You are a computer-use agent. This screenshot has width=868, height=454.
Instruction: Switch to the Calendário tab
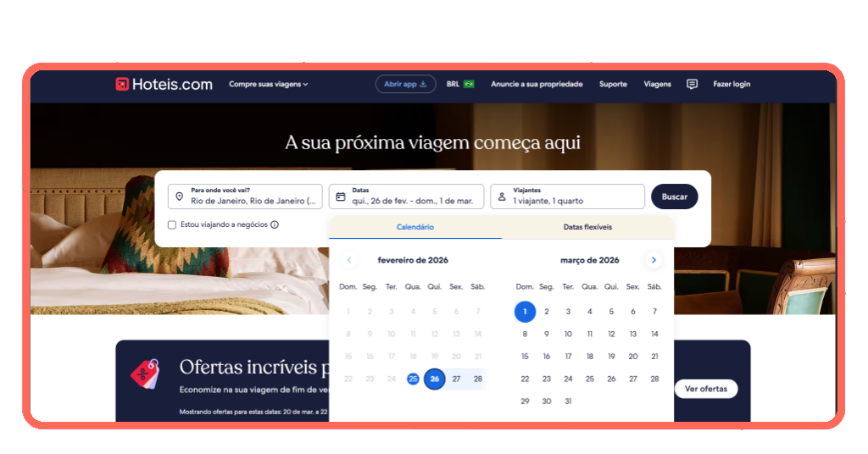(x=415, y=227)
